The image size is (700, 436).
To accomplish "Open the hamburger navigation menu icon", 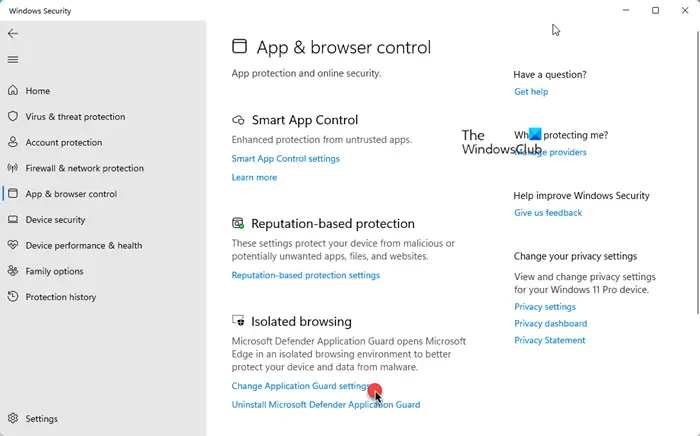I will 13,59.
